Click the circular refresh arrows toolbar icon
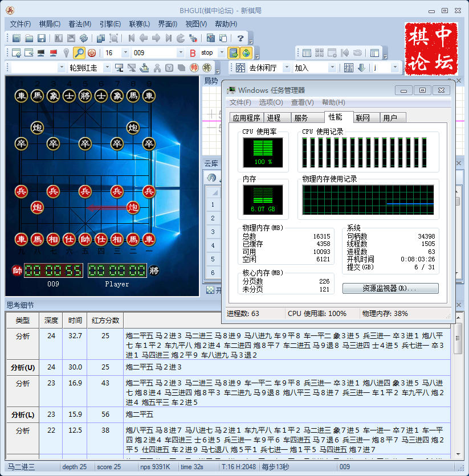469x476 pixels. pyautogui.click(x=84, y=38)
